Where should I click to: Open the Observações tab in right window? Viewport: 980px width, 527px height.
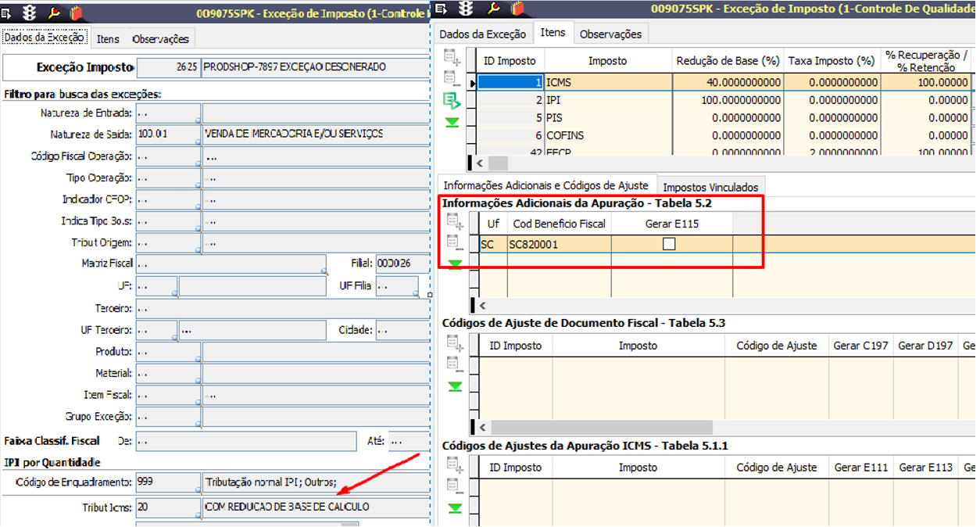pos(611,34)
